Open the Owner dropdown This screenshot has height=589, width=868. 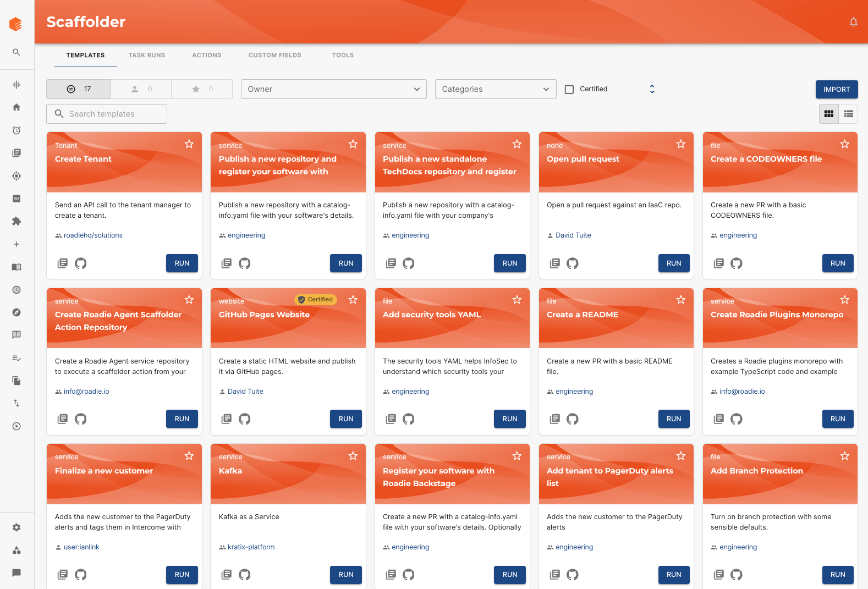(x=333, y=89)
